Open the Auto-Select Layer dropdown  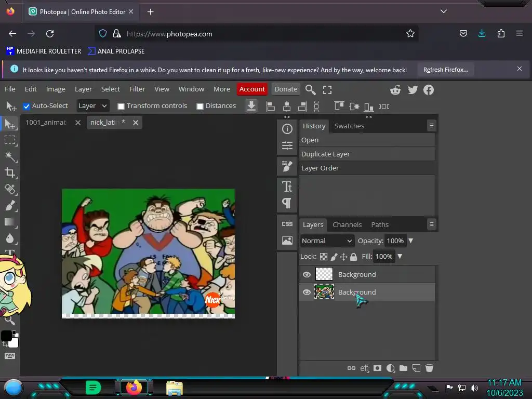pos(92,106)
